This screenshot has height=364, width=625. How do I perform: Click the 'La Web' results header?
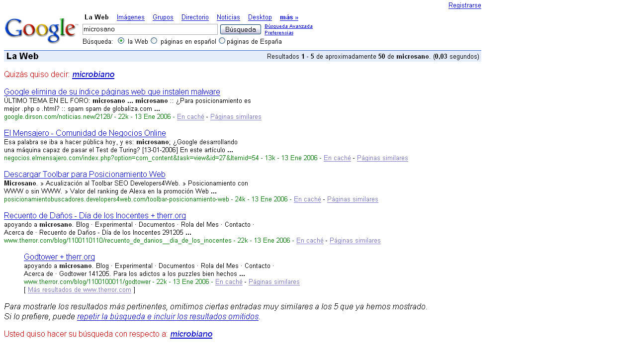[22, 56]
